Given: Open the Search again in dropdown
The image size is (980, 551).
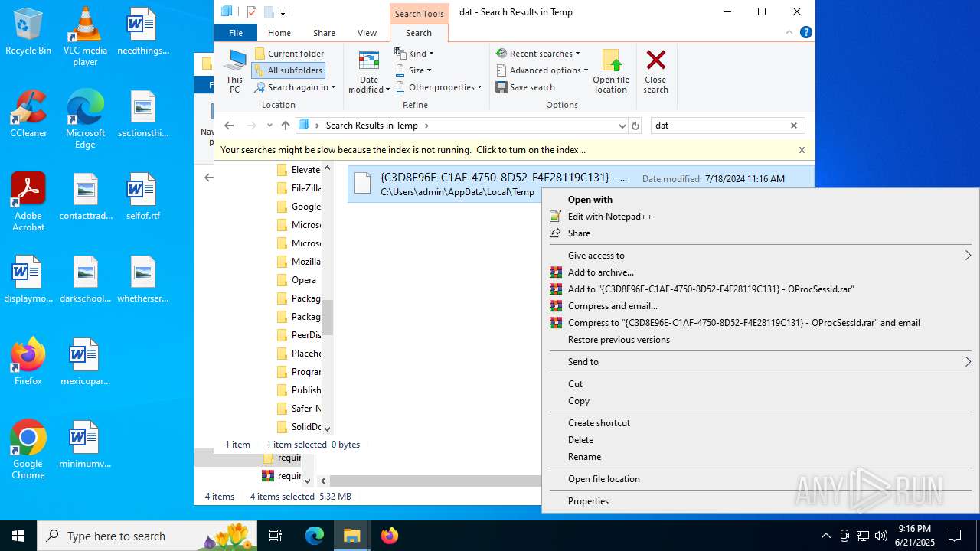Looking at the screenshot, I should click(295, 87).
